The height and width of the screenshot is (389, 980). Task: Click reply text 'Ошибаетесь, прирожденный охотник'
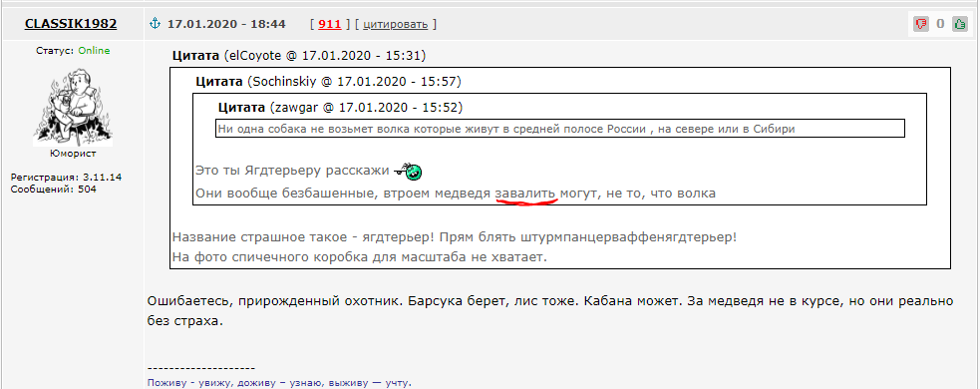click(550, 311)
